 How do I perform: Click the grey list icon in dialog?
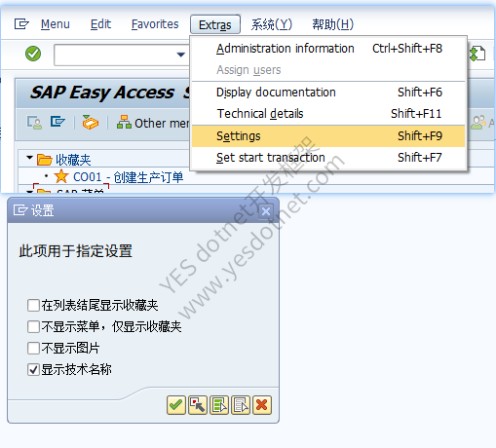(x=241, y=405)
